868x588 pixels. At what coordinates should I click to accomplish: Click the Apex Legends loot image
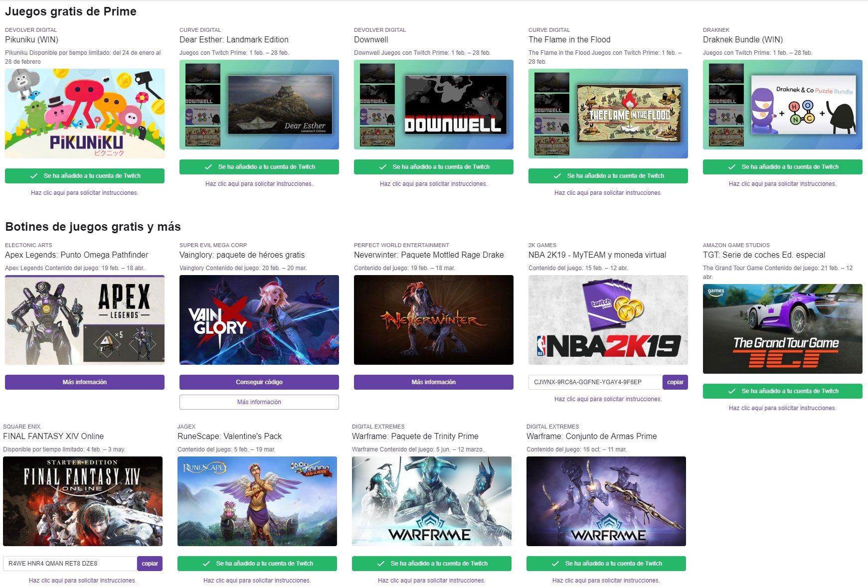pyautogui.click(x=85, y=320)
